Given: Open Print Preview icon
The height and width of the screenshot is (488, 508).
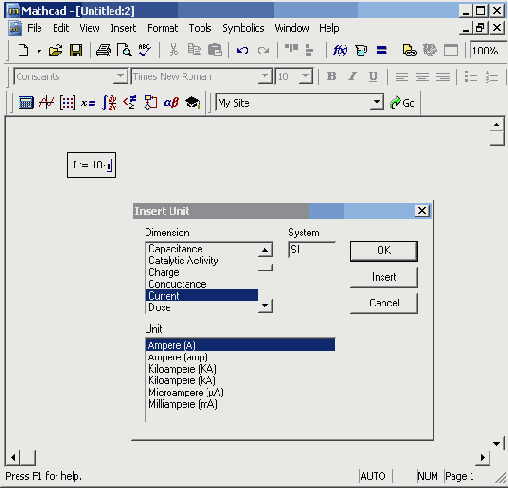Looking at the screenshot, I should (x=124, y=50).
